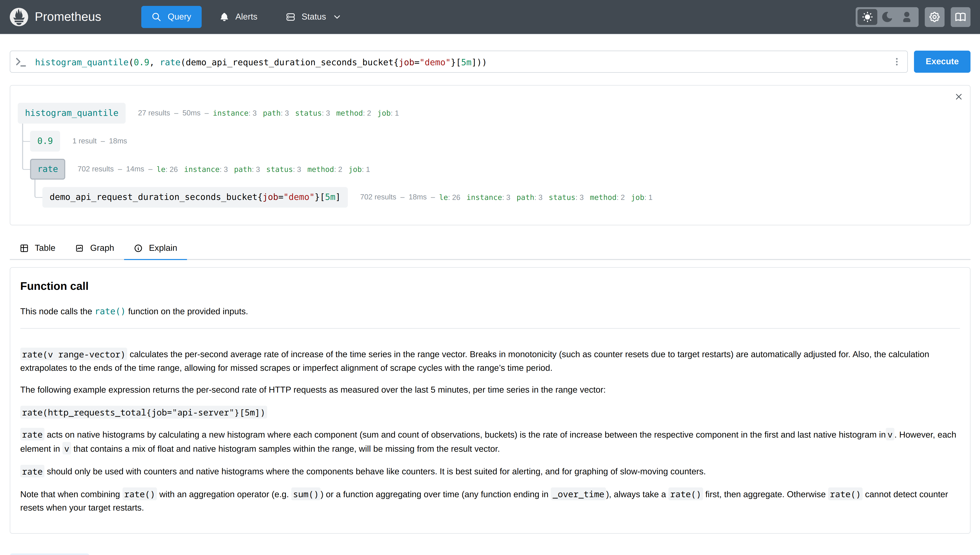Select system theme via user toggle
980x555 pixels.
click(907, 17)
